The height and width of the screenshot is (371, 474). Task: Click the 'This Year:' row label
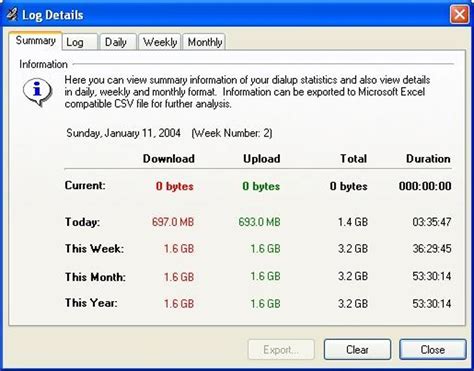point(91,303)
